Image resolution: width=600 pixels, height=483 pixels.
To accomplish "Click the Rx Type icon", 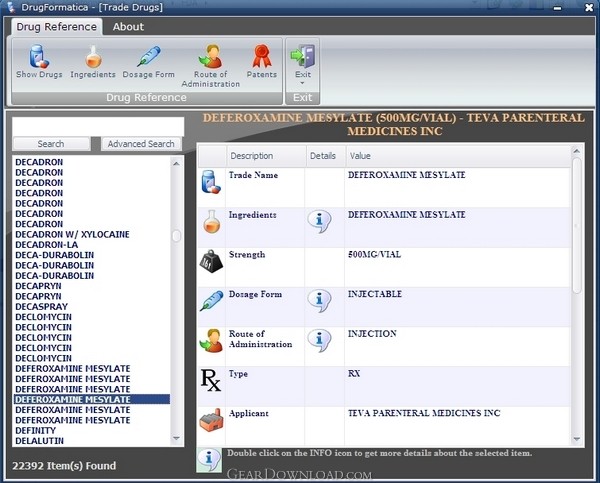I will click(211, 380).
